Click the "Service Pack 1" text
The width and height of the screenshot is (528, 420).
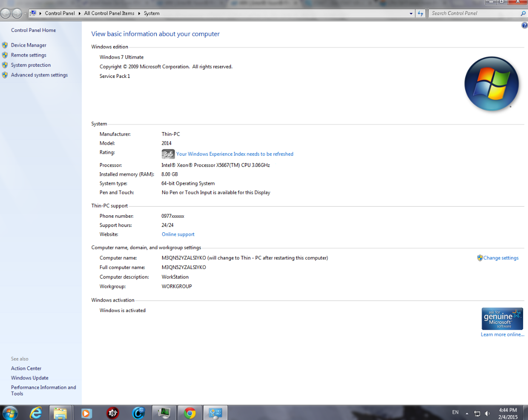click(115, 76)
